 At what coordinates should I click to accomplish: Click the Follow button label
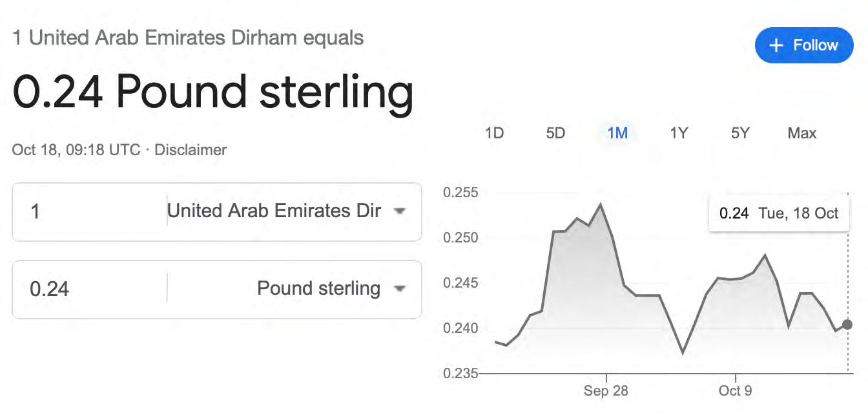815,45
